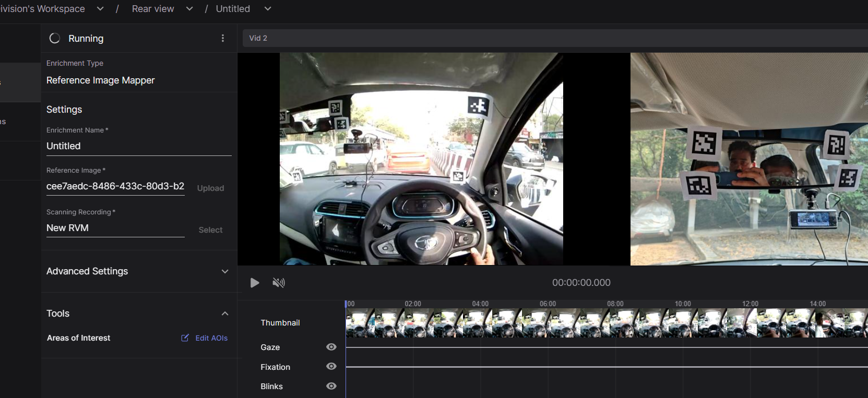The height and width of the screenshot is (398, 868).
Task: Click the timeline at 08:00 mark
Action: click(x=615, y=304)
